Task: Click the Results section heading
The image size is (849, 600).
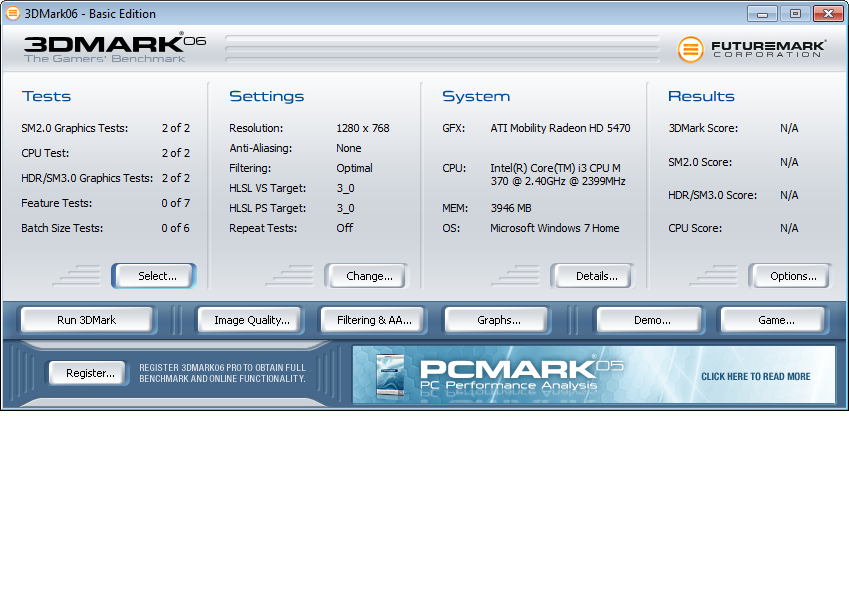Action: 701,96
